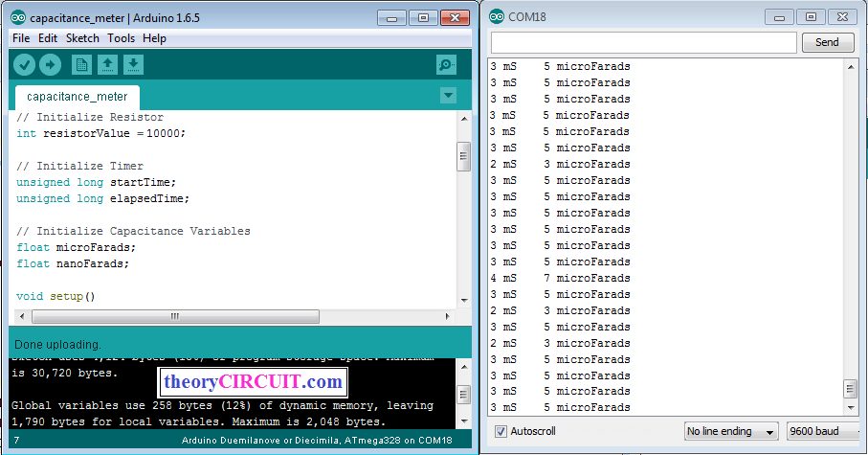Open the 9600 baud rate dropdown
This screenshot has width=868, height=455.
pyautogui.click(x=824, y=431)
